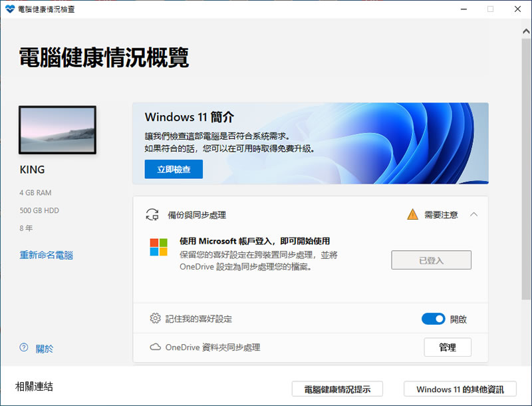Click the 立即檢查 button

pyautogui.click(x=174, y=169)
